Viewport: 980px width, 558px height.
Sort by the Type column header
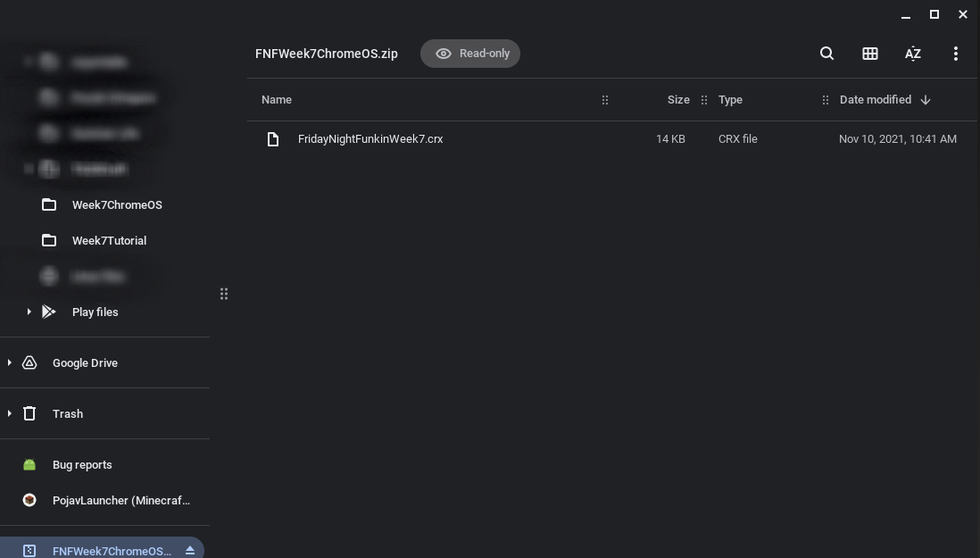click(730, 100)
